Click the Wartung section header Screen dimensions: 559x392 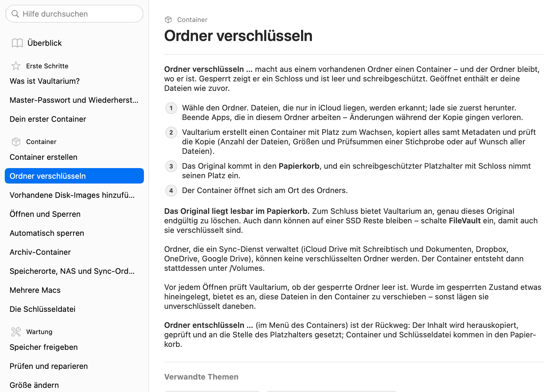(39, 332)
